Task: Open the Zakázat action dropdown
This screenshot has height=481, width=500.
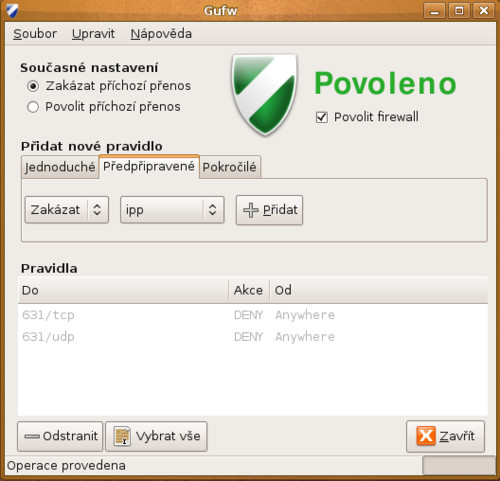Action: (x=67, y=210)
